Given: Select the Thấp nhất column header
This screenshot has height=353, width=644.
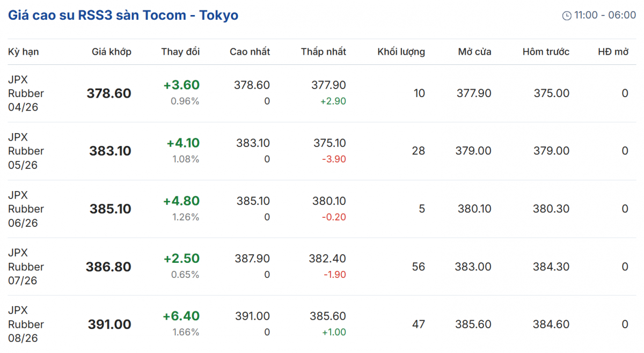Looking at the screenshot, I should coord(323,52).
